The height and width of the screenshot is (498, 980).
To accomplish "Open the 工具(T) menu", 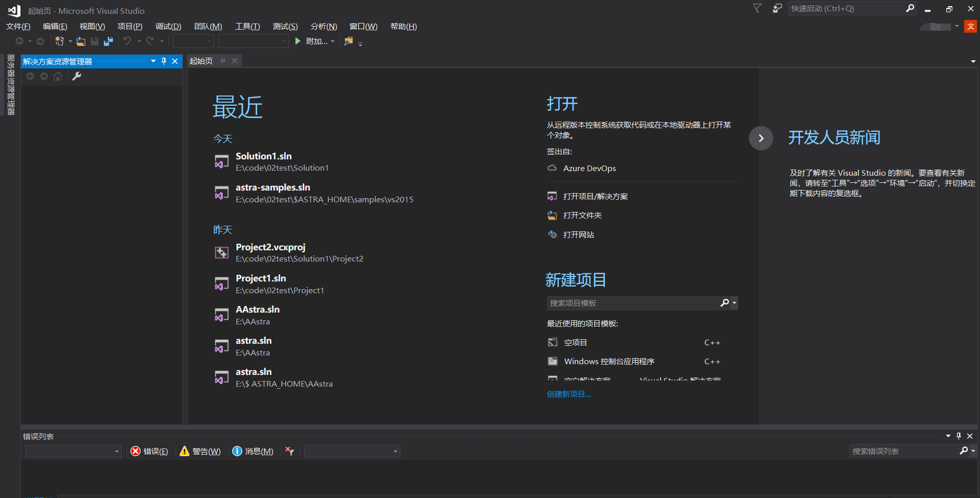I will (x=247, y=27).
